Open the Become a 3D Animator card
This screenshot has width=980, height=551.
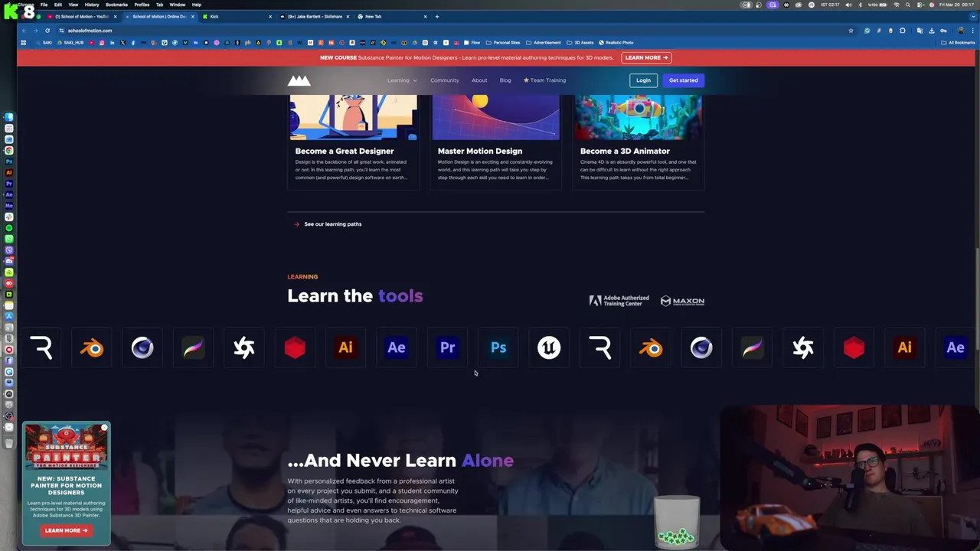tap(638, 142)
